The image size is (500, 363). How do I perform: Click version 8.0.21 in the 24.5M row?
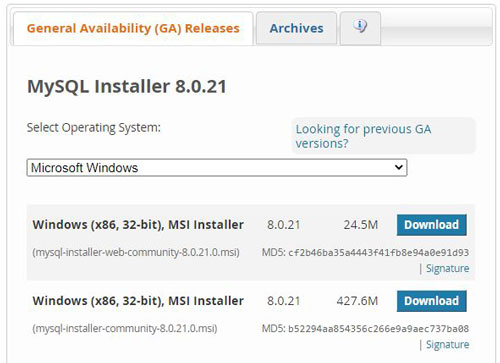tap(283, 225)
